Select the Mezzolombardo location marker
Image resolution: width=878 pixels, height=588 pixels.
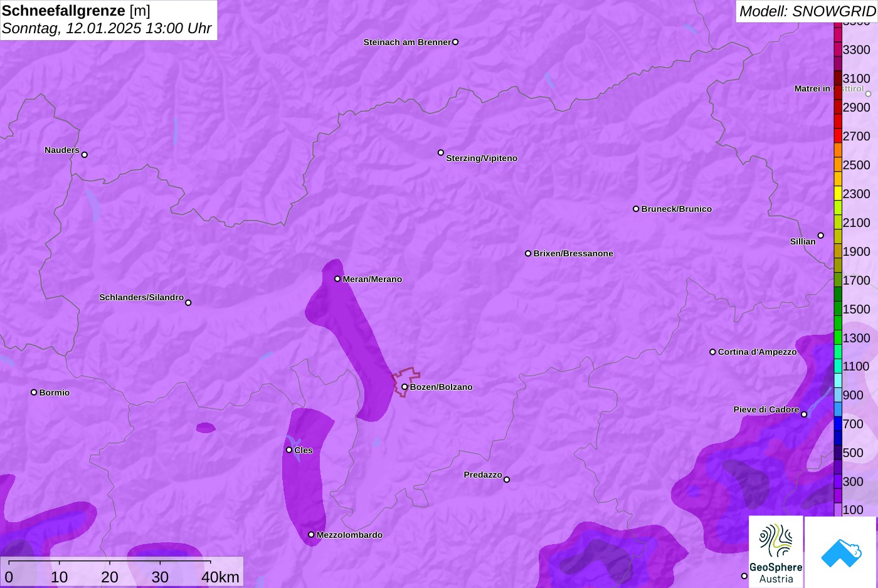(311, 535)
